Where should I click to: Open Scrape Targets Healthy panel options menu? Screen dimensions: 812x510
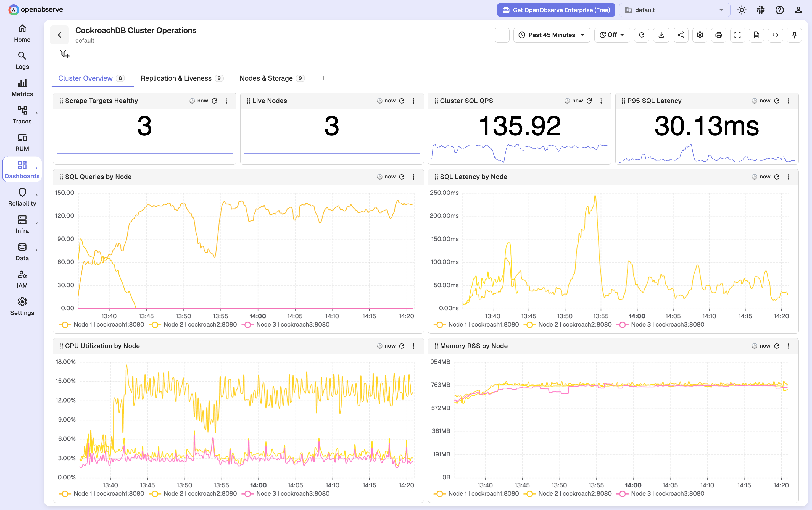point(226,101)
